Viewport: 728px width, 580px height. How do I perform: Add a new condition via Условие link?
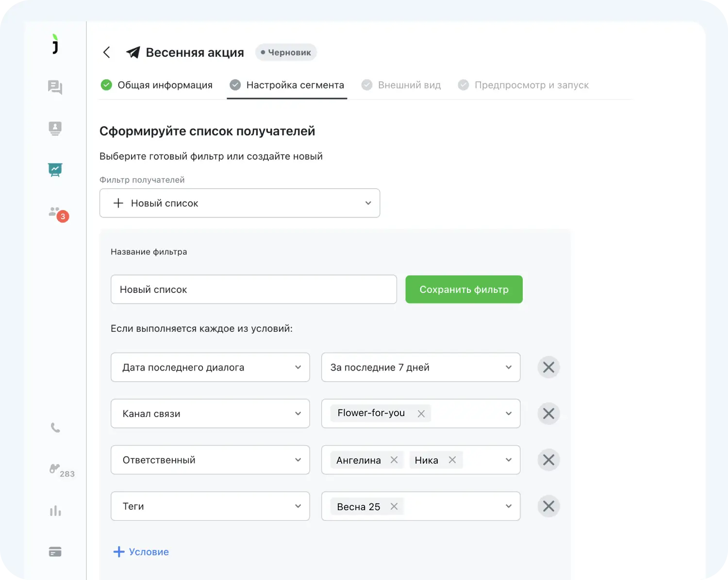pos(141,551)
